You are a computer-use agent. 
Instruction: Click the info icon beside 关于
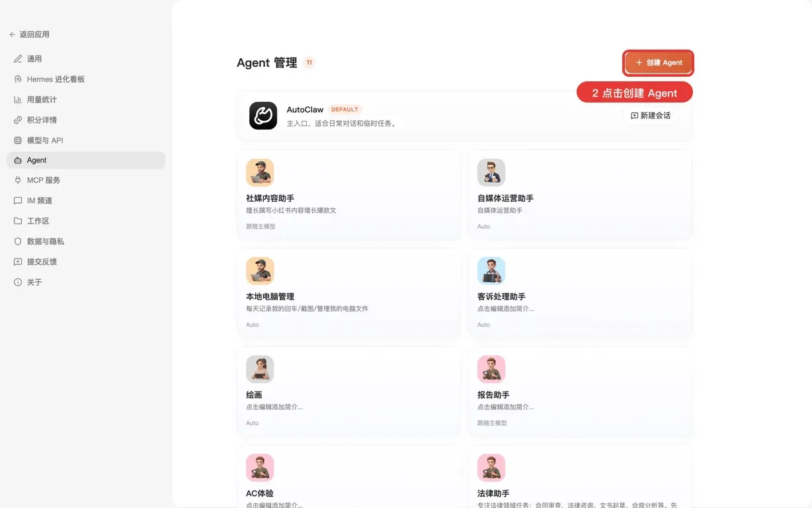(18, 282)
